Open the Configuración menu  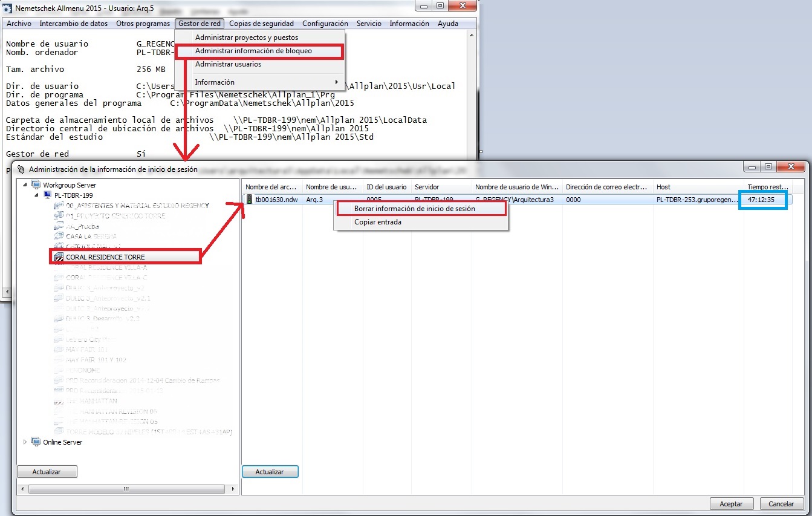coord(325,24)
